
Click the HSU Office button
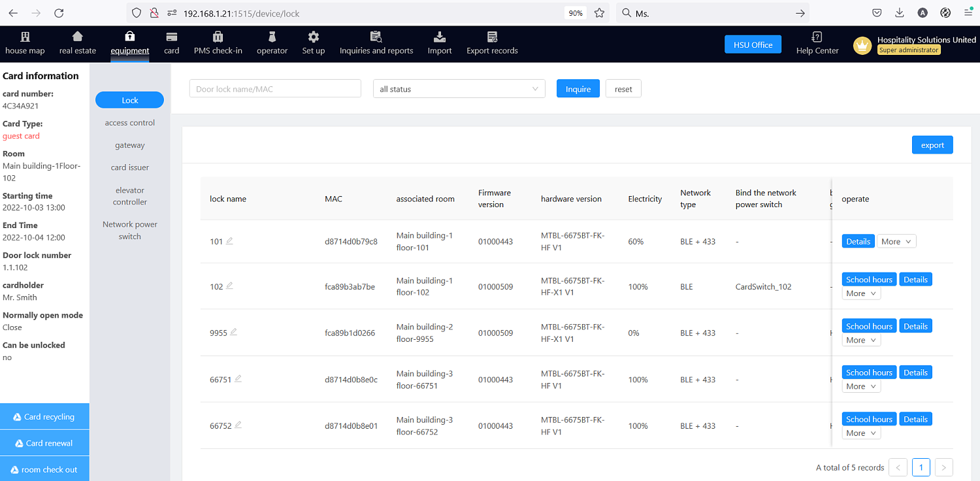click(x=753, y=44)
